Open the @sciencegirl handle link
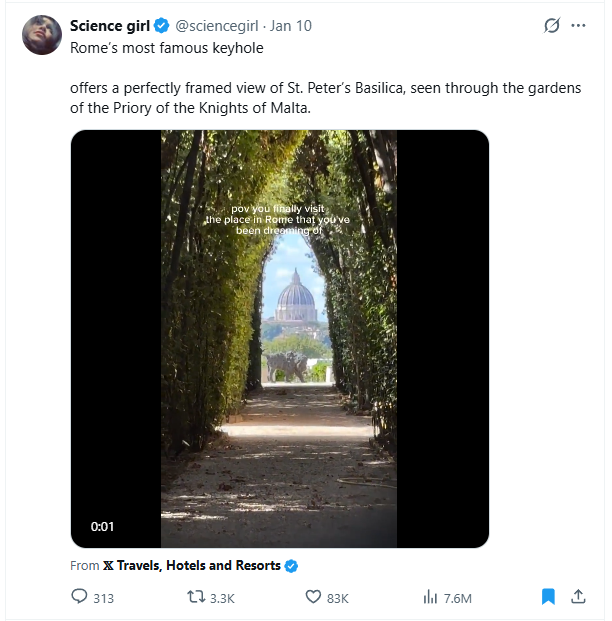612x621 pixels. click(x=217, y=26)
